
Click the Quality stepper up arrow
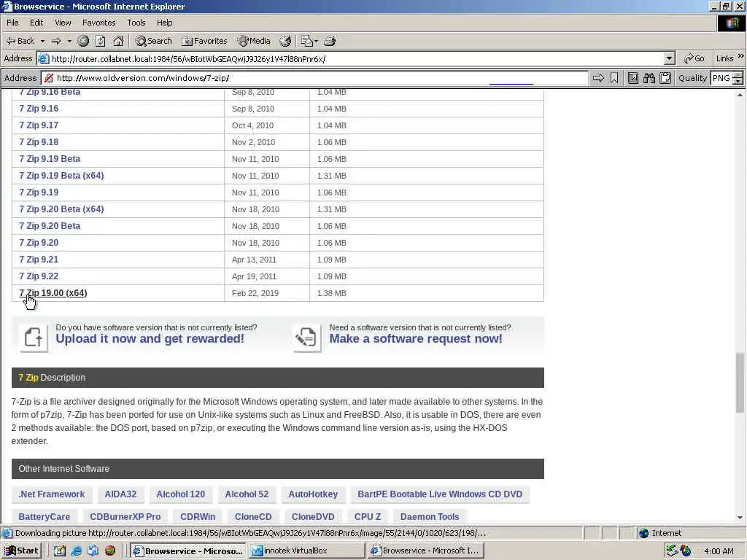pyautogui.click(x=738, y=75)
